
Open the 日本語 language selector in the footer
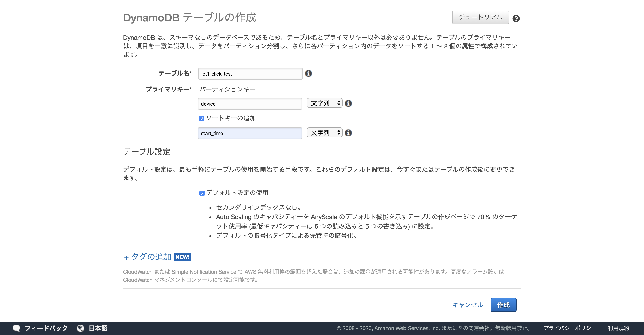(x=98, y=328)
